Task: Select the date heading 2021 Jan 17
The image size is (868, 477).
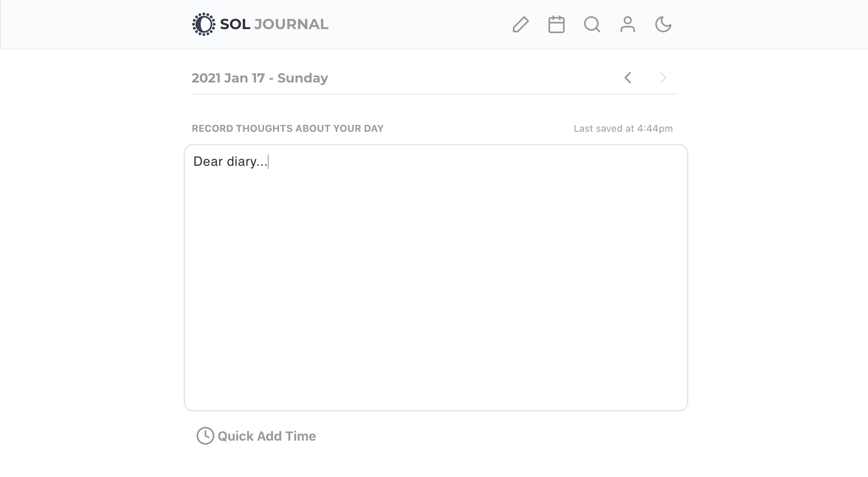Action: [260, 78]
